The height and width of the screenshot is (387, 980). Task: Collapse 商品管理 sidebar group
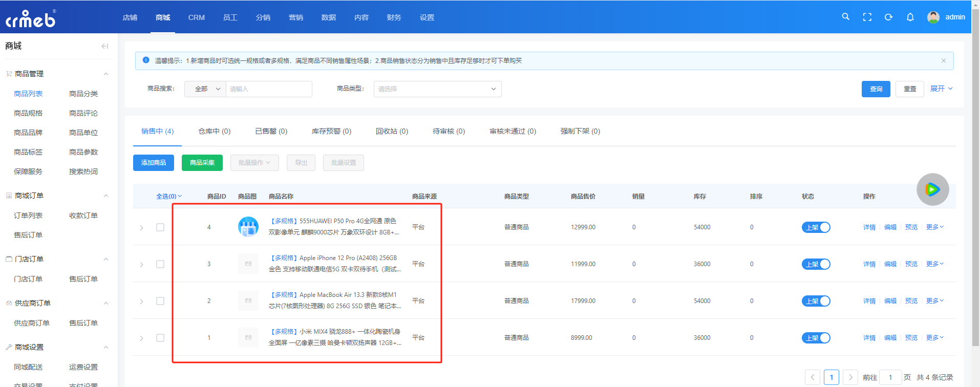tap(106, 74)
